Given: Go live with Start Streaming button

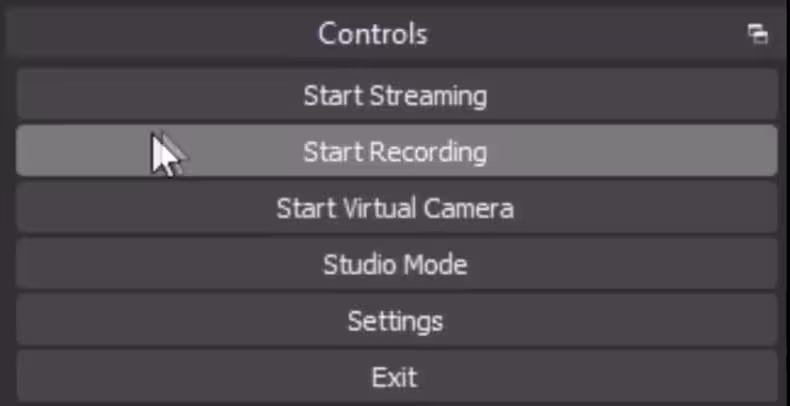Looking at the screenshot, I should coord(396,96).
